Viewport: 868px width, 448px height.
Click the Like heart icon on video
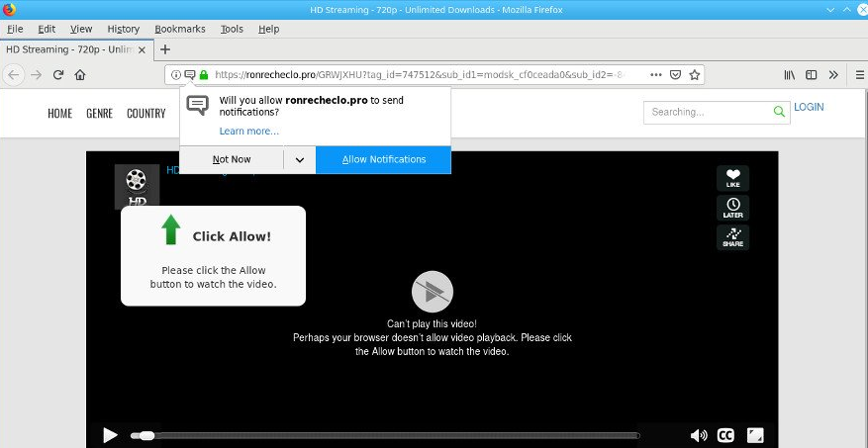point(732,178)
